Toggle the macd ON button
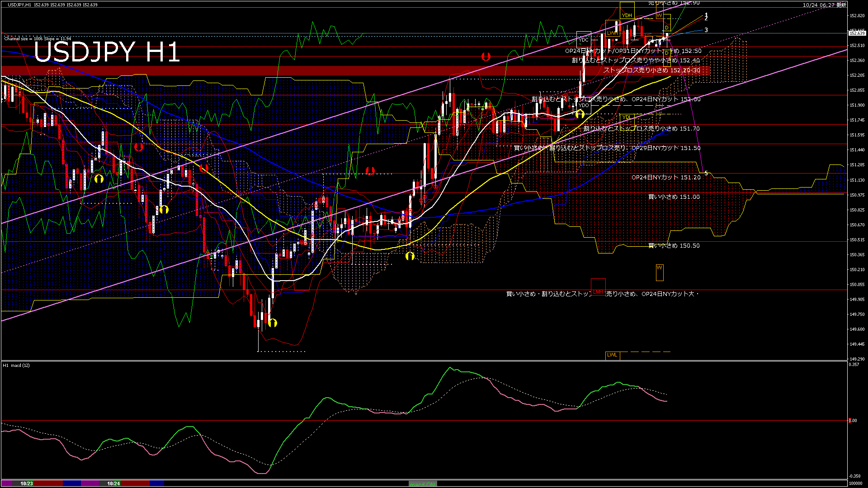This screenshot has width=868, height=488. pos(423,484)
